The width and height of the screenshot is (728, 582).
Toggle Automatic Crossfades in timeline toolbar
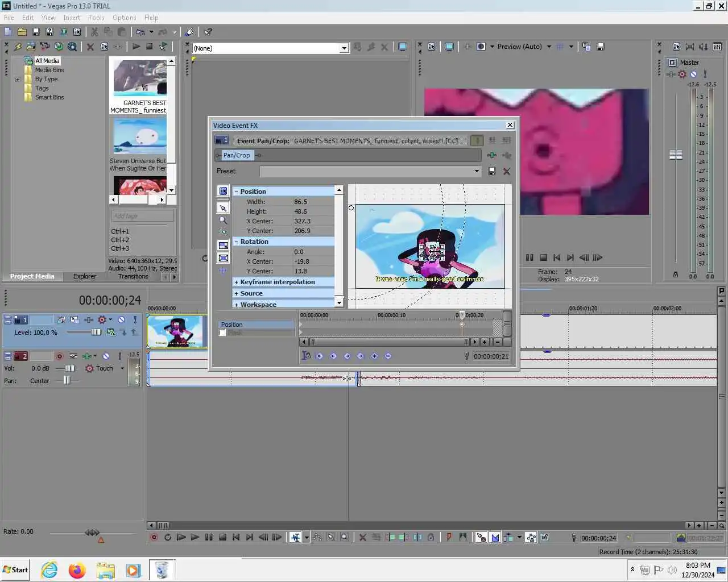click(495, 537)
